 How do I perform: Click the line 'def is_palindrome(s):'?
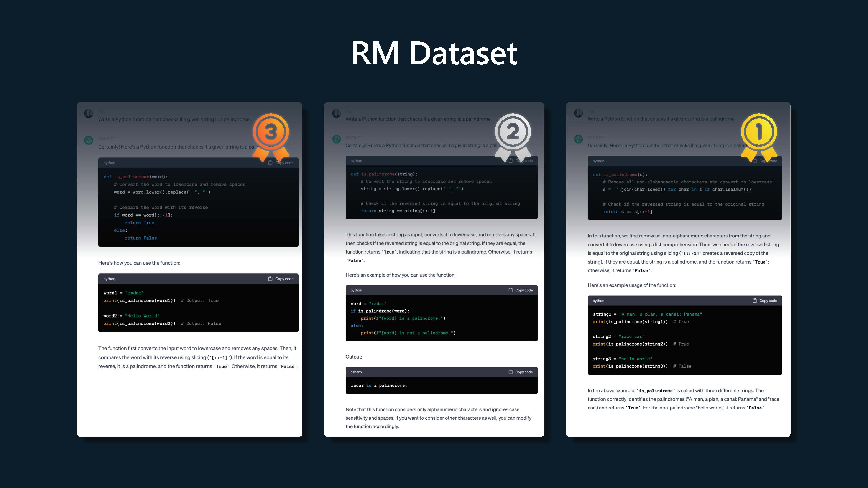pyautogui.click(x=620, y=174)
